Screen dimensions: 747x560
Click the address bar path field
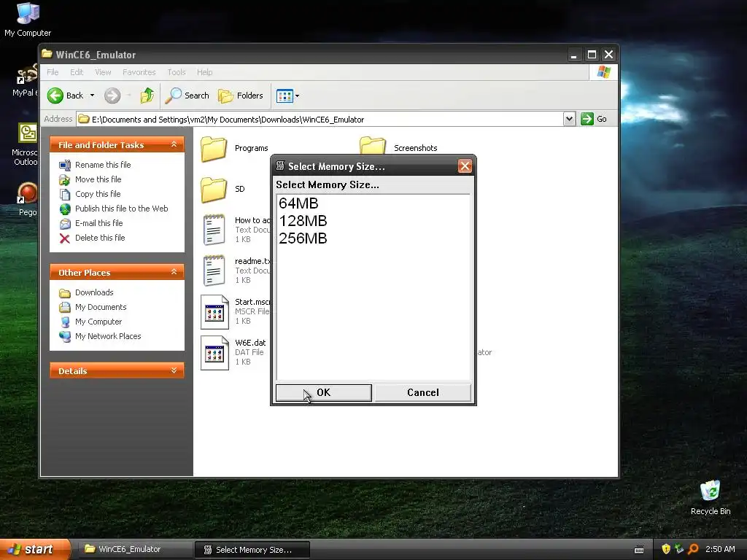point(320,119)
